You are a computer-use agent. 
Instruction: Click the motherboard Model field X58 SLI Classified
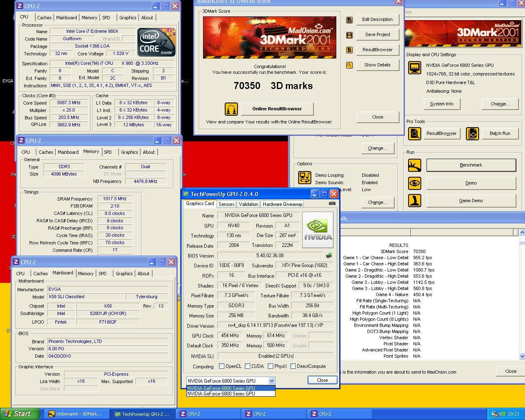(x=86, y=297)
